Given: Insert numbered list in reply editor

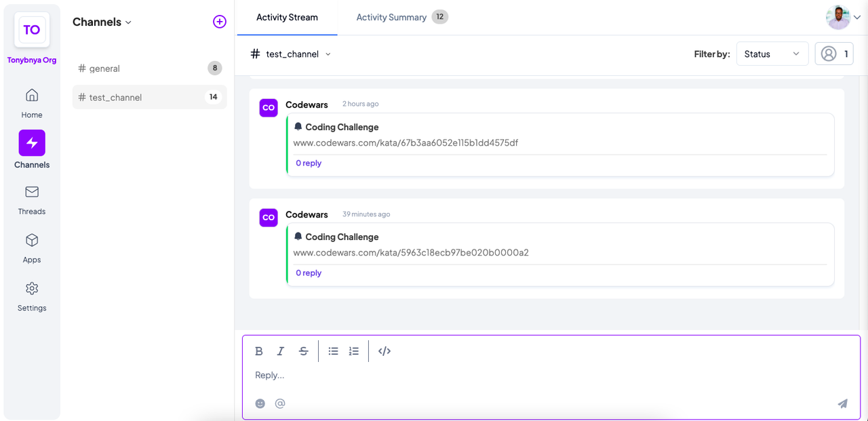Looking at the screenshot, I should coord(354,351).
